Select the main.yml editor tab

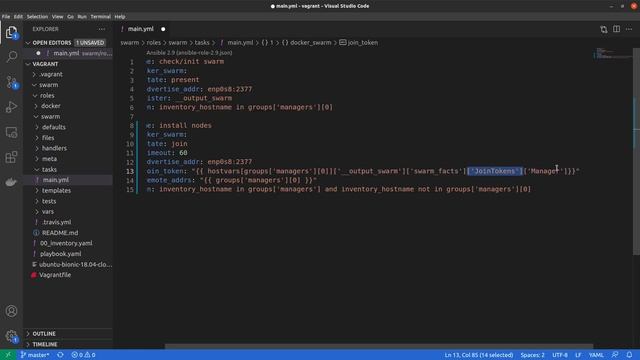141,29
